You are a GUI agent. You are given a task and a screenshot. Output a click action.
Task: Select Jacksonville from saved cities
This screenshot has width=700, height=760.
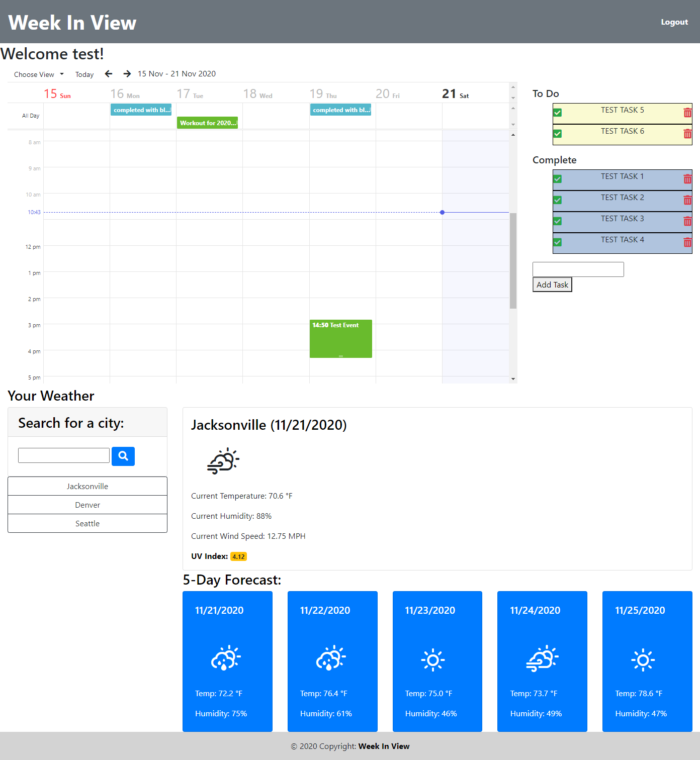click(x=87, y=486)
